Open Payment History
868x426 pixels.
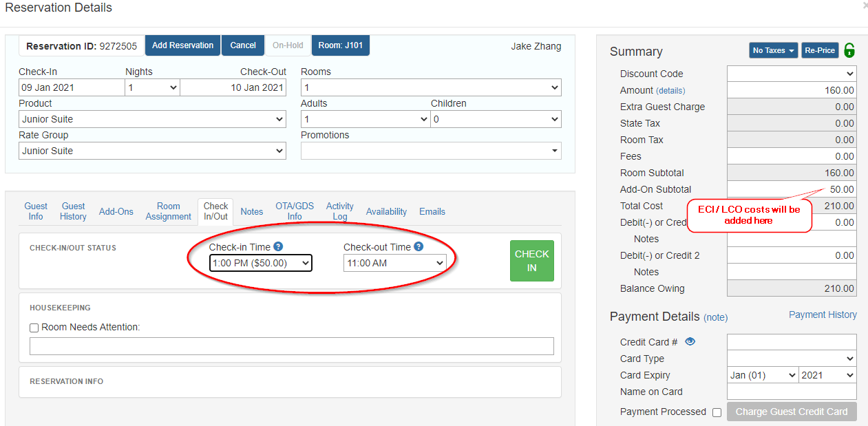click(823, 314)
